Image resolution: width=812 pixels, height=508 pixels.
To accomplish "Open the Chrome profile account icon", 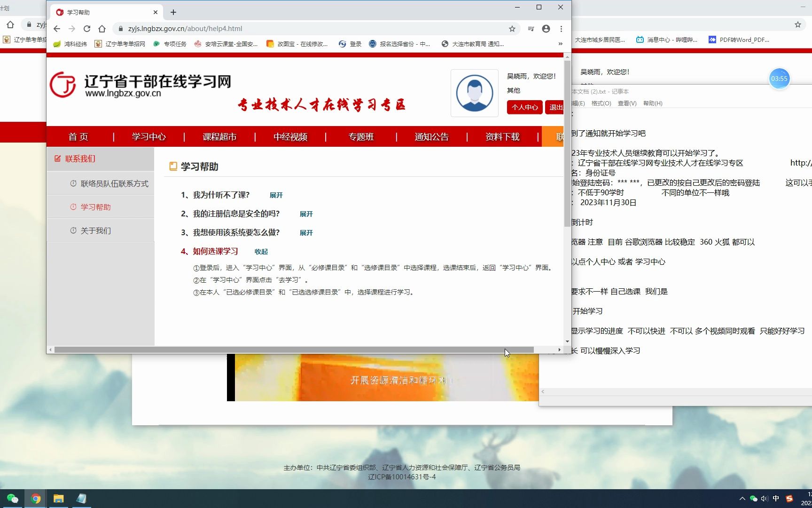I will [x=546, y=29].
